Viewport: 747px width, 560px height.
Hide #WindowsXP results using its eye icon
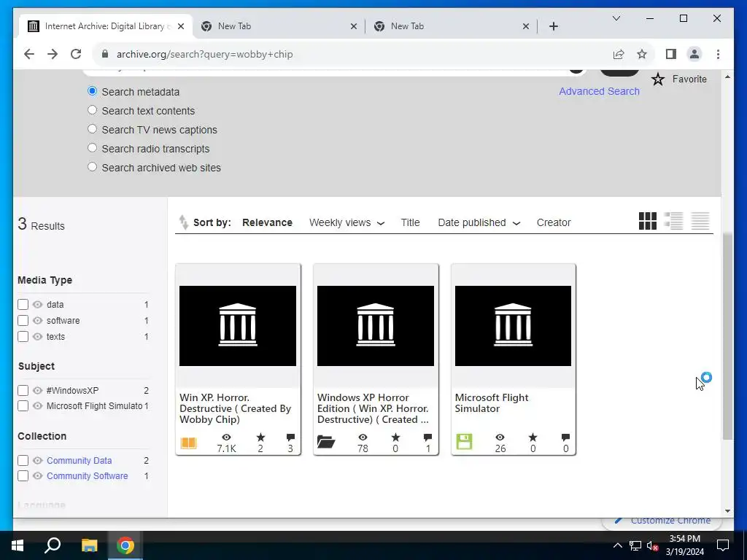point(38,391)
